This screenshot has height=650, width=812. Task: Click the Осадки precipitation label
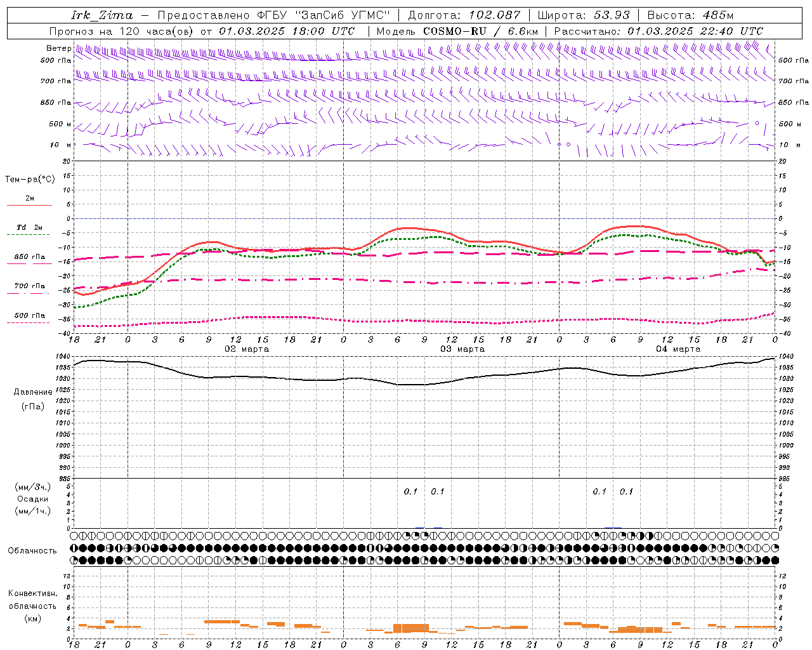pyautogui.click(x=33, y=499)
